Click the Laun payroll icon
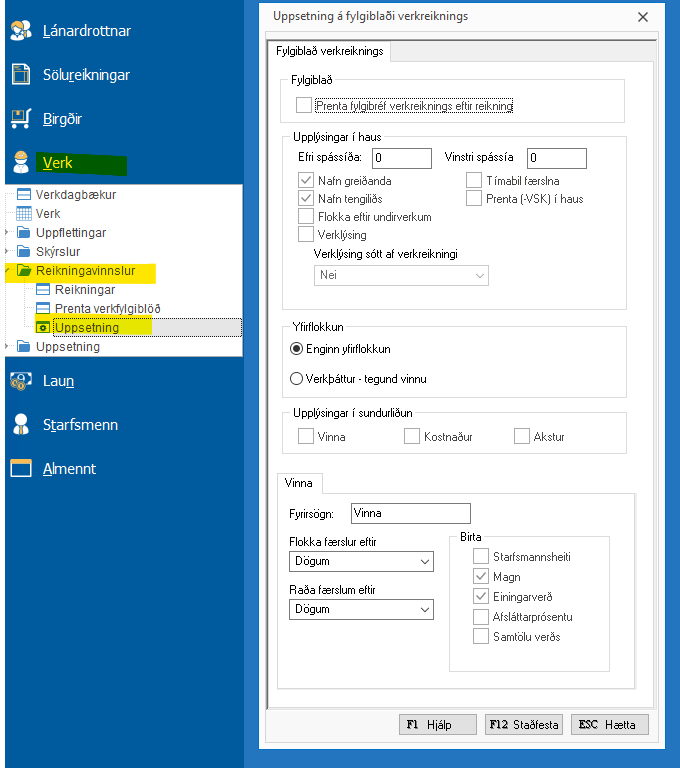This screenshot has width=680, height=768. tap(21, 380)
